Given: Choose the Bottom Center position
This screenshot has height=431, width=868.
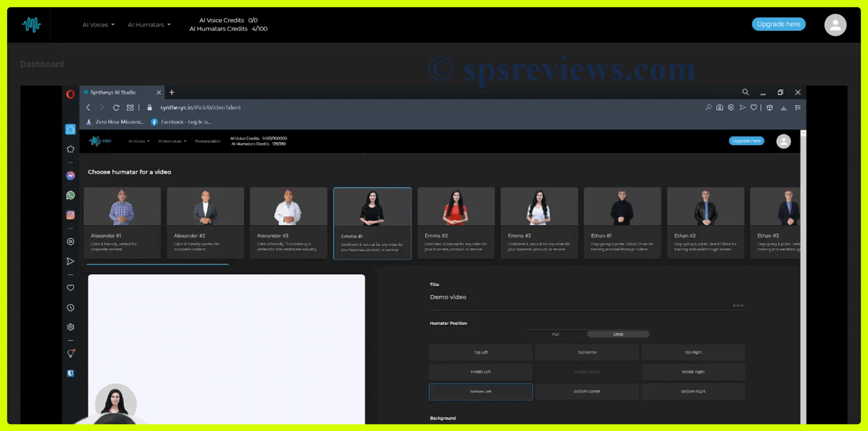Looking at the screenshot, I should (x=587, y=391).
